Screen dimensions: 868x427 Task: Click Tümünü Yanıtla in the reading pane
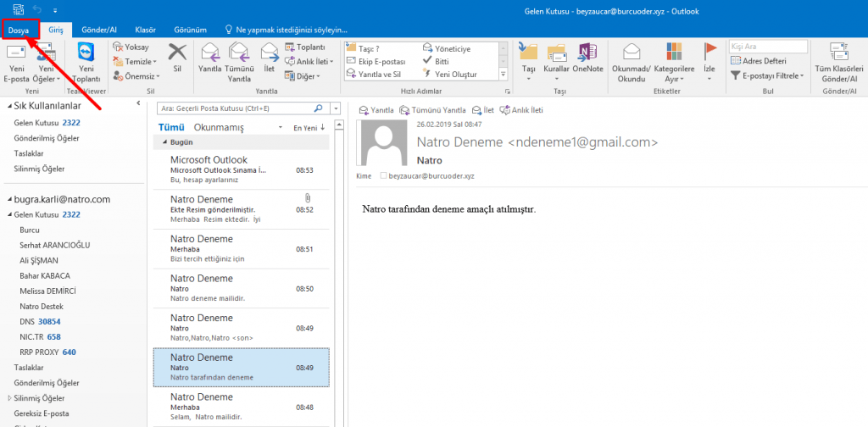[432, 110]
